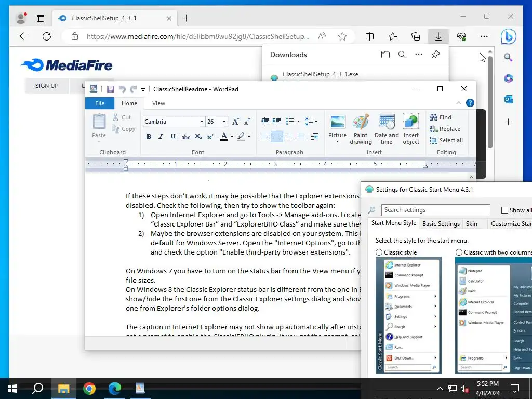Open the WordPad File menu

100,103
